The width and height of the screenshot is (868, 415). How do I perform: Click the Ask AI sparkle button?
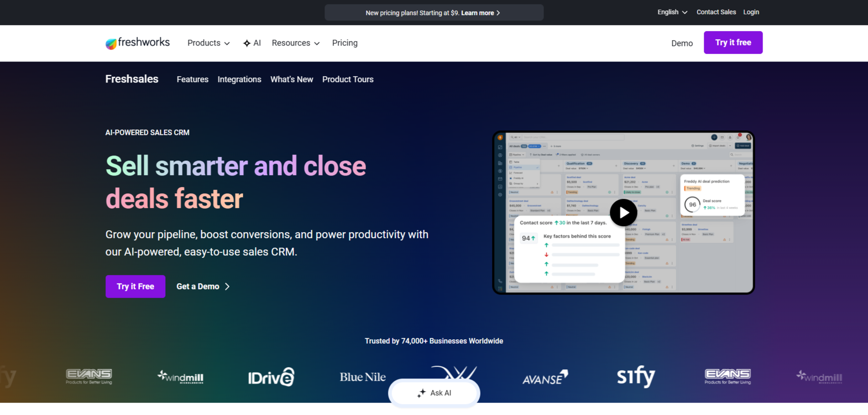pos(434,393)
